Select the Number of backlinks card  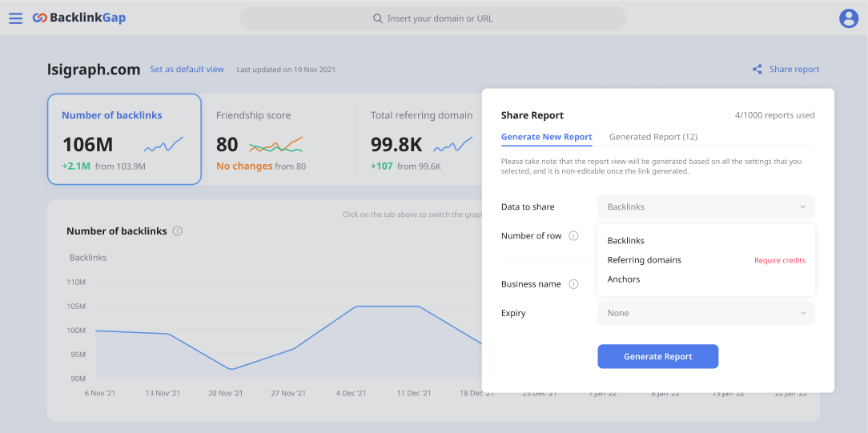point(124,138)
